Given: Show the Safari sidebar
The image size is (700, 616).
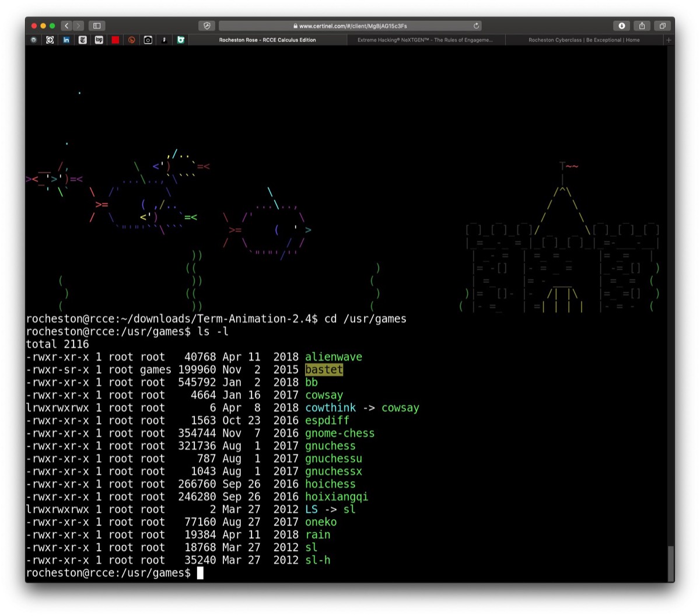Looking at the screenshot, I should 97,26.
